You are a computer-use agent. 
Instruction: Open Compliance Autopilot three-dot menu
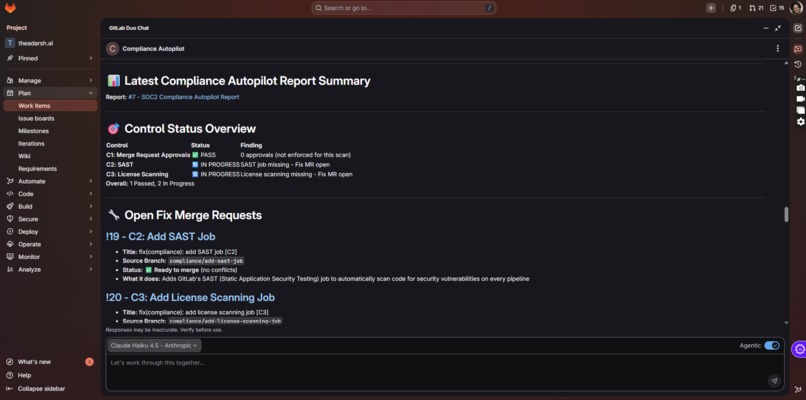point(777,48)
